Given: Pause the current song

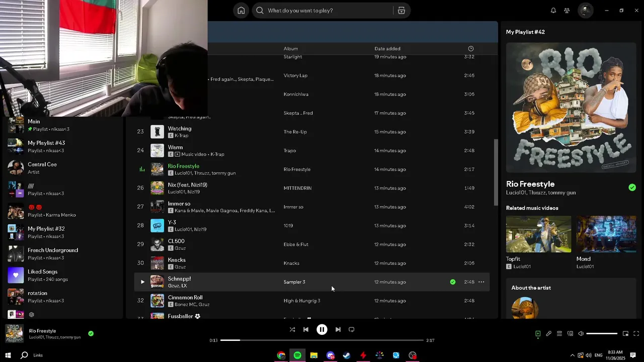Looking at the screenshot, I should (322, 330).
